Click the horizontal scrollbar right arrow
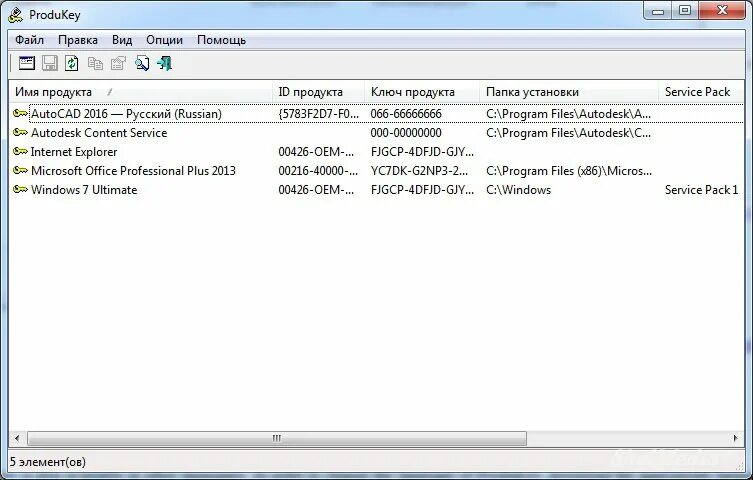The width and height of the screenshot is (753, 480). [736, 438]
